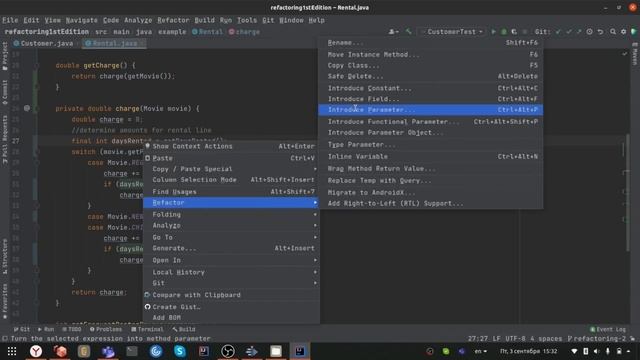640x360 pixels.
Task: Expand Copy / Paste Special submenu
Action: coord(231,169)
